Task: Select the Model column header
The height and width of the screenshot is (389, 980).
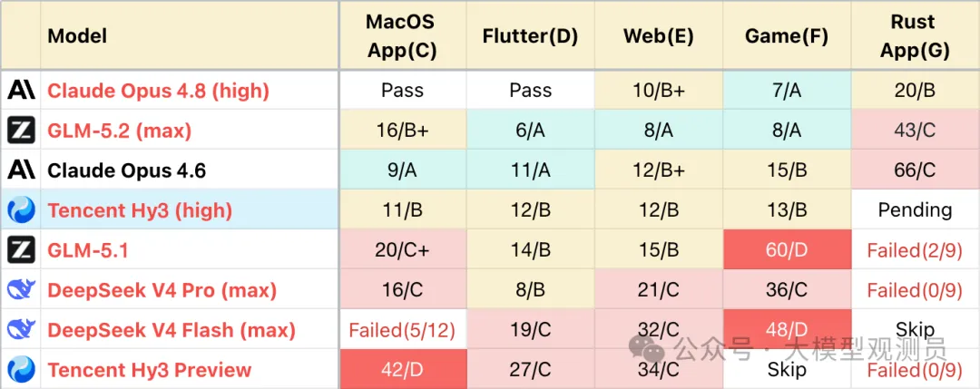Action: [77, 35]
